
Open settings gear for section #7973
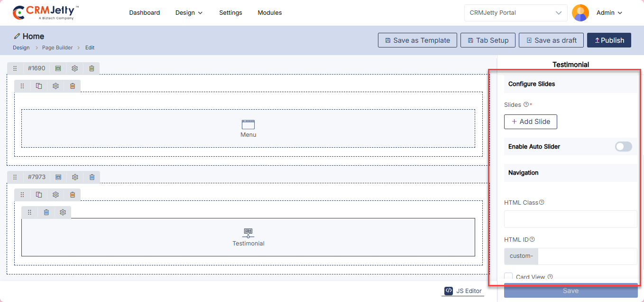pos(75,177)
